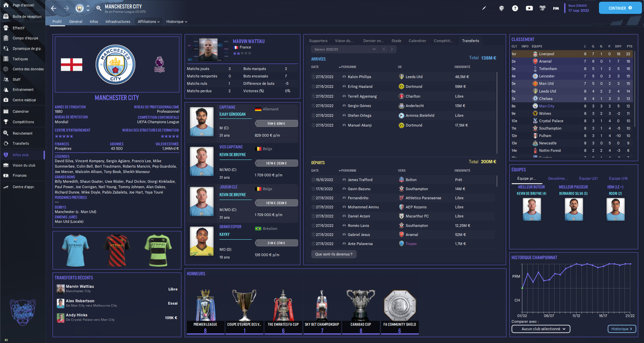Click the pencil edit icon
This screenshot has width=644, height=343.
pos(484,8)
